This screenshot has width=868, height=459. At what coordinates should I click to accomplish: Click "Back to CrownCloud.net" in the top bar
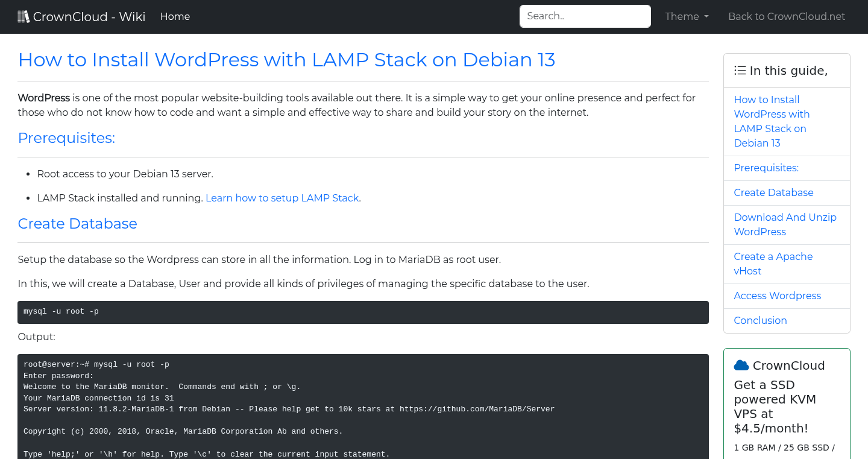[787, 16]
